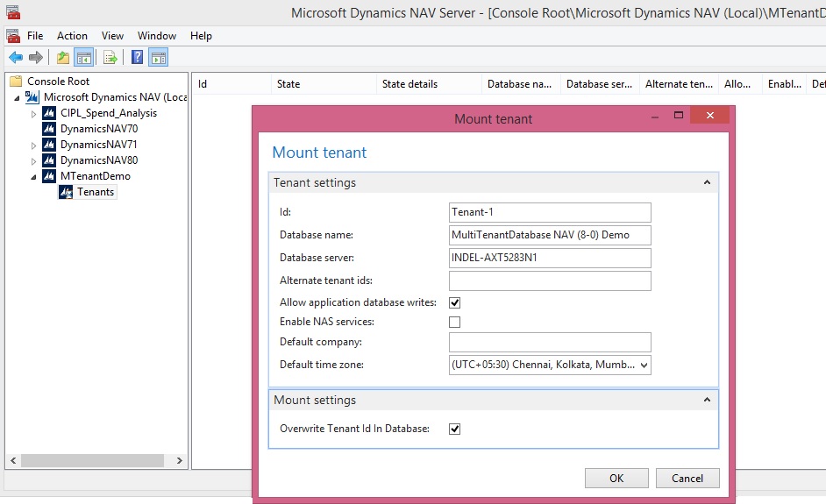Open the Default time zone dropdown
Viewport: 826px width, 504px height.
click(644, 365)
